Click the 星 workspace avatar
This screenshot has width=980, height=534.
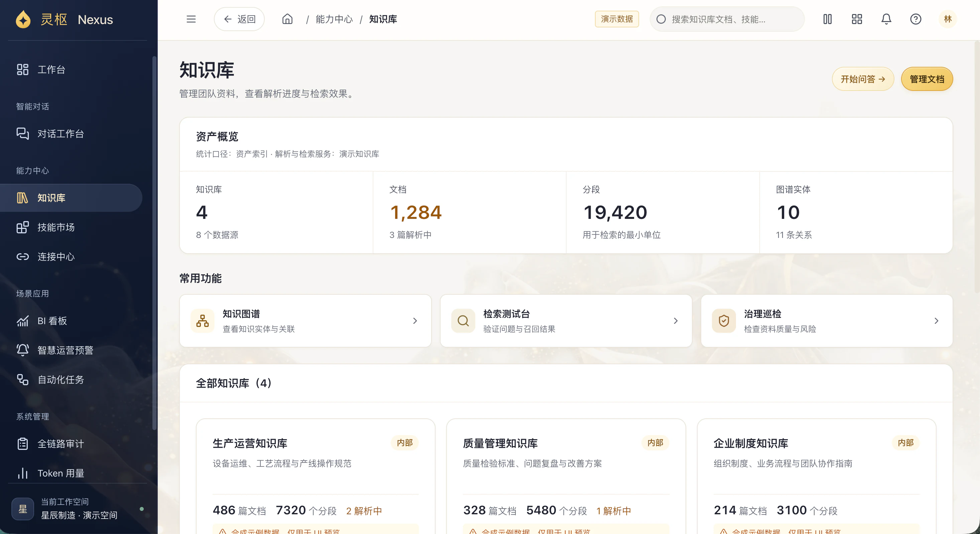click(23, 509)
